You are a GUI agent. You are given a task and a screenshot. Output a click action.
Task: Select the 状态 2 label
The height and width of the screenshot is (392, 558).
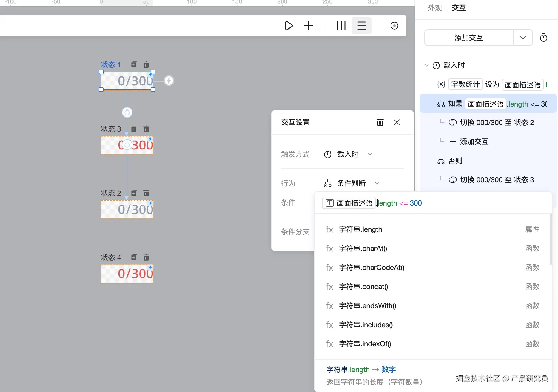click(111, 193)
